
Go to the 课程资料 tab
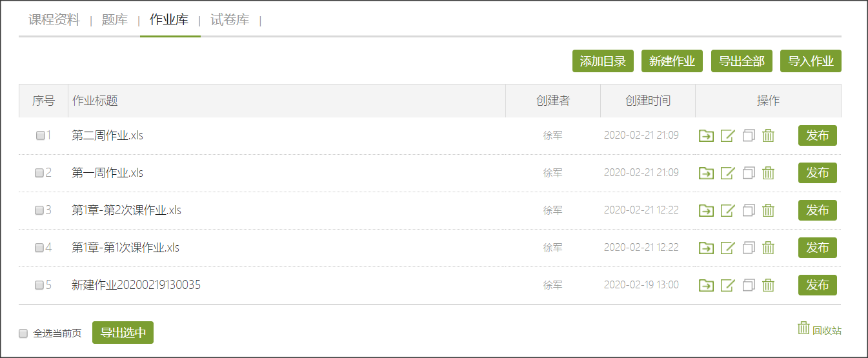click(x=54, y=20)
